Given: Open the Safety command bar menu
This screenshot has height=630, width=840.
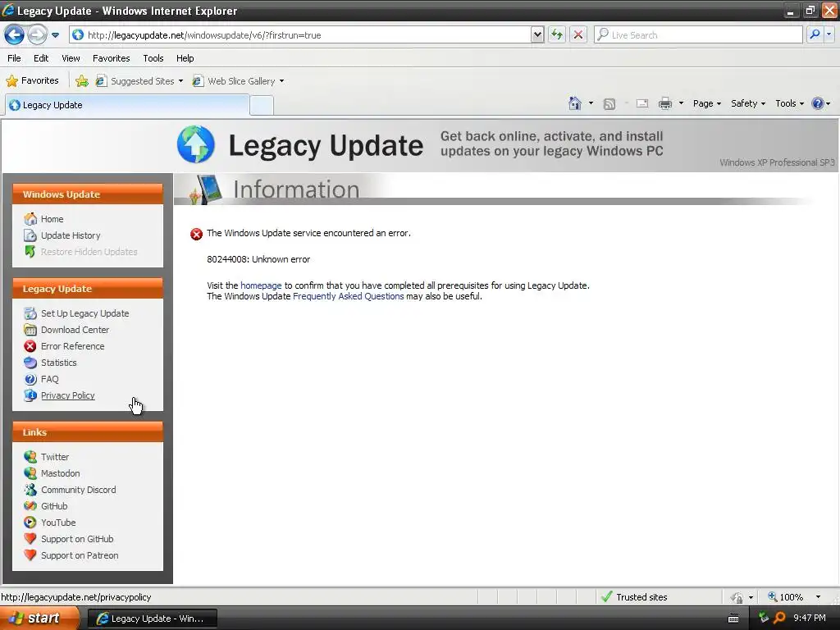Looking at the screenshot, I should (x=748, y=103).
